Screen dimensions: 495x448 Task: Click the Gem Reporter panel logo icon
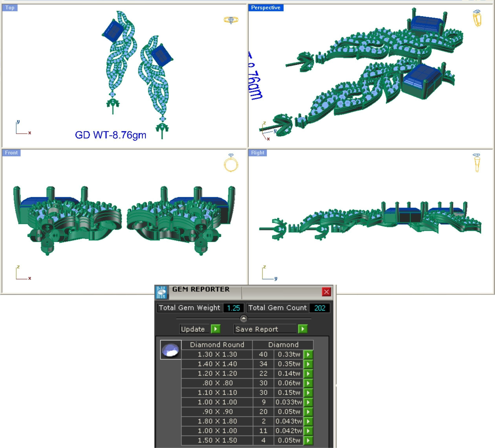point(161,293)
